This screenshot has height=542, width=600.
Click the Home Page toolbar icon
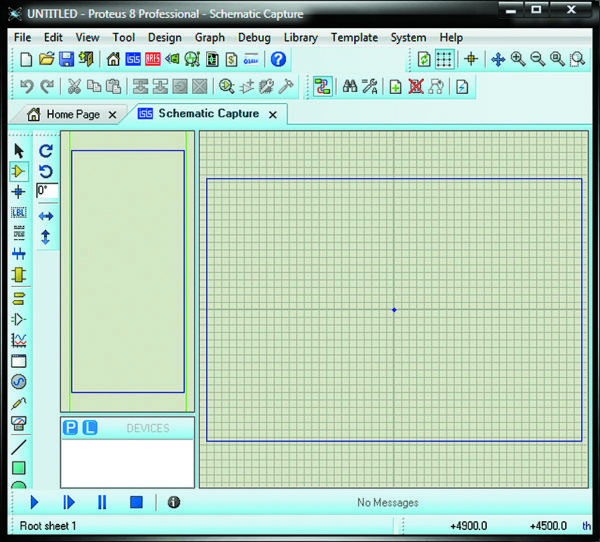click(x=113, y=59)
